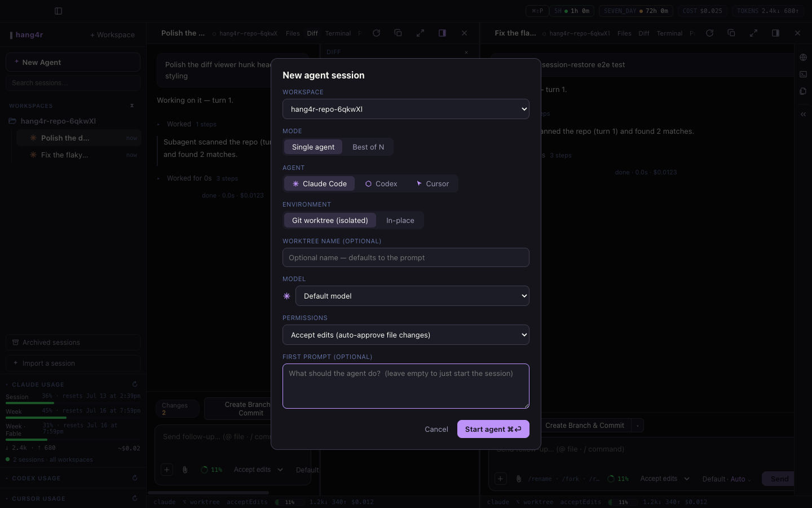Open Accept edits dropdown in left composer

(258, 470)
